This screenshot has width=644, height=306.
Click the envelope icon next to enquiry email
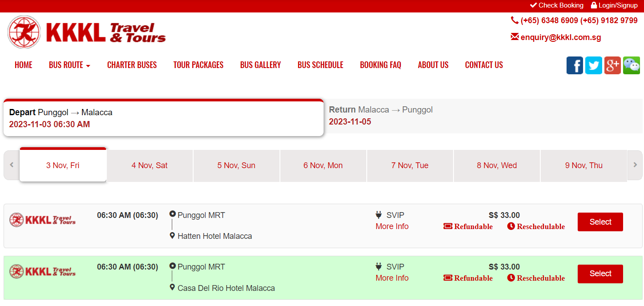click(x=515, y=37)
